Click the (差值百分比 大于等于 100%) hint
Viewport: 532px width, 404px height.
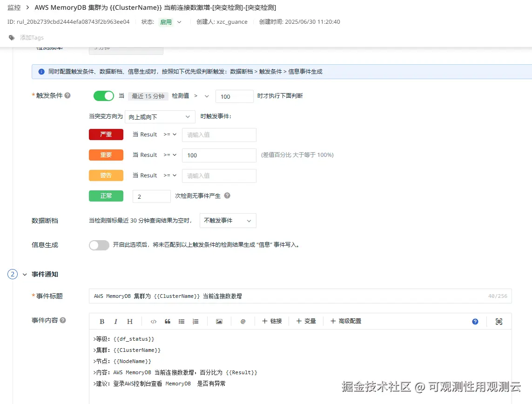coord(297,155)
